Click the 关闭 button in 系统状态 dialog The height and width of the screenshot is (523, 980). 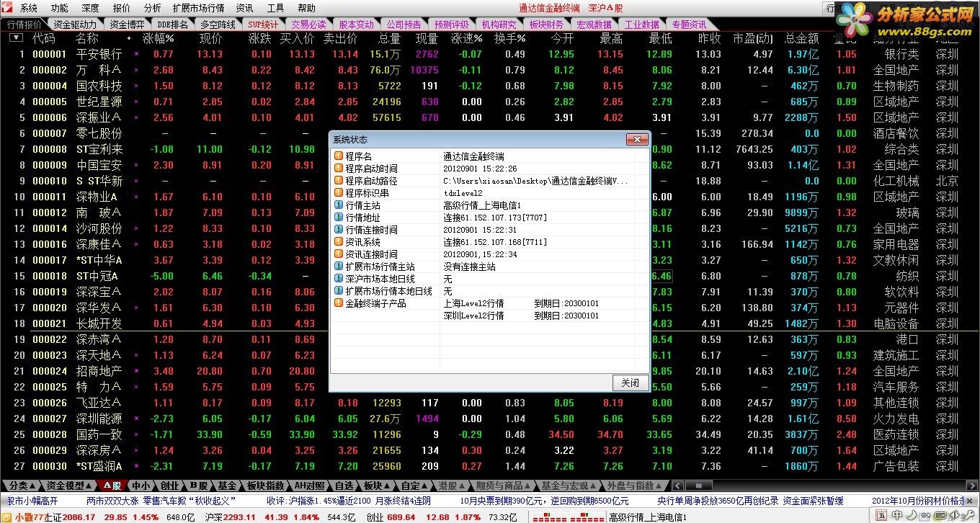[x=630, y=383]
